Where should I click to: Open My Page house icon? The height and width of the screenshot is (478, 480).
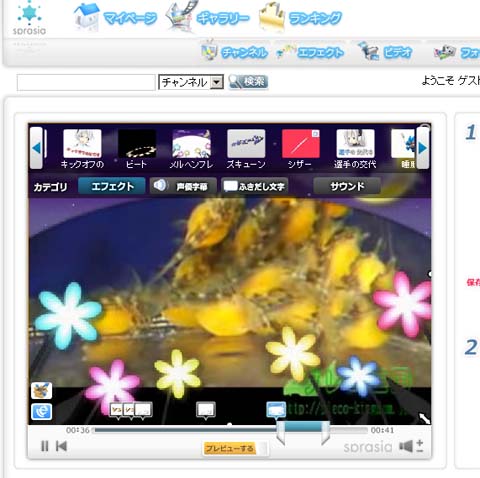pyautogui.click(x=87, y=17)
